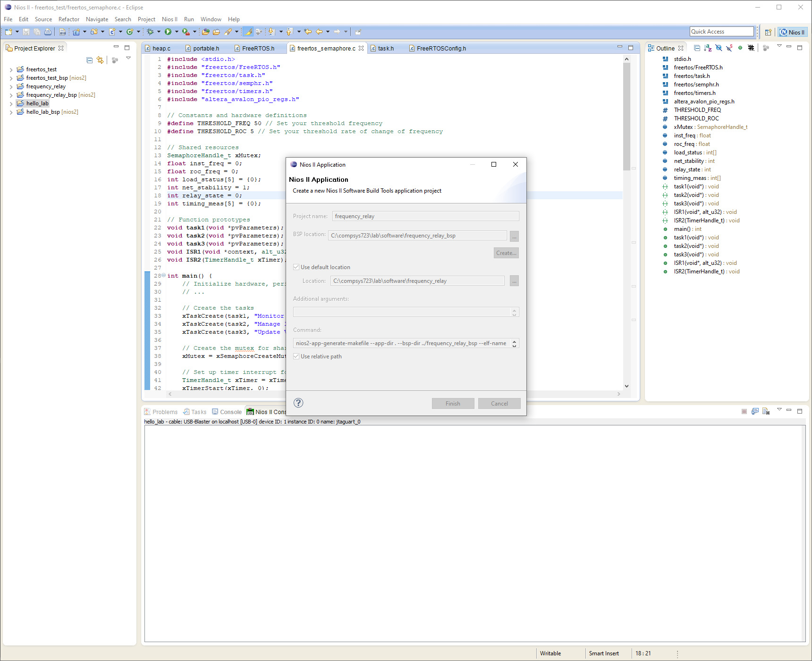Screen dimensions: 812x661
Task: Toggle the Use default location checkbox
Action: [296, 267]
